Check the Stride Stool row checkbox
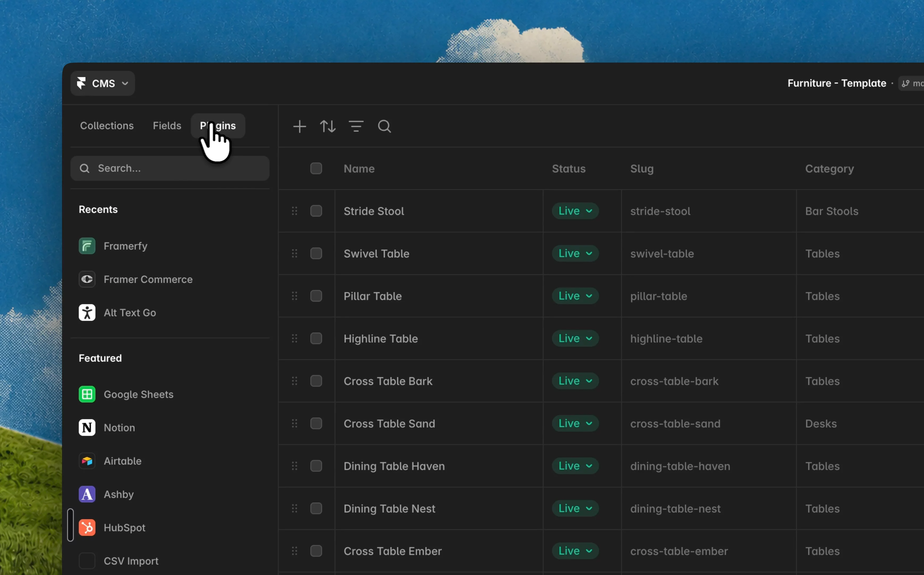 316,211
